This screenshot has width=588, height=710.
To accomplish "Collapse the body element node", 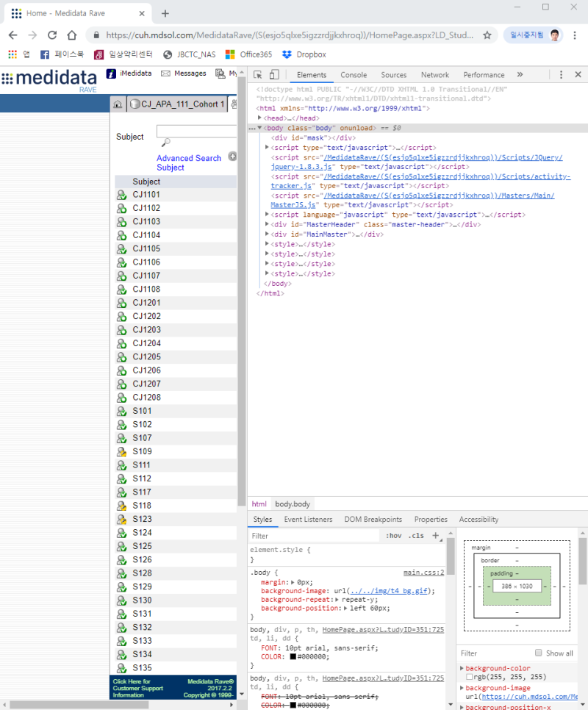I will pyautogui.click(x=260, y=128).
